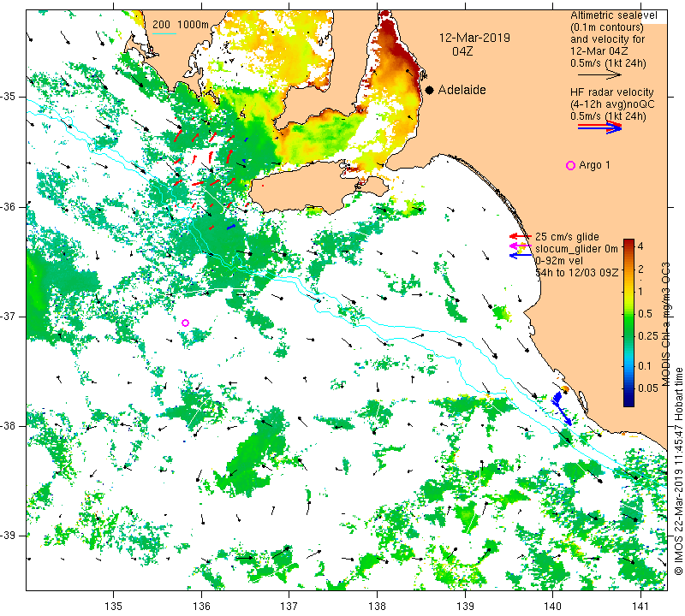Click latitude axis label -35

tap(8, 97)
